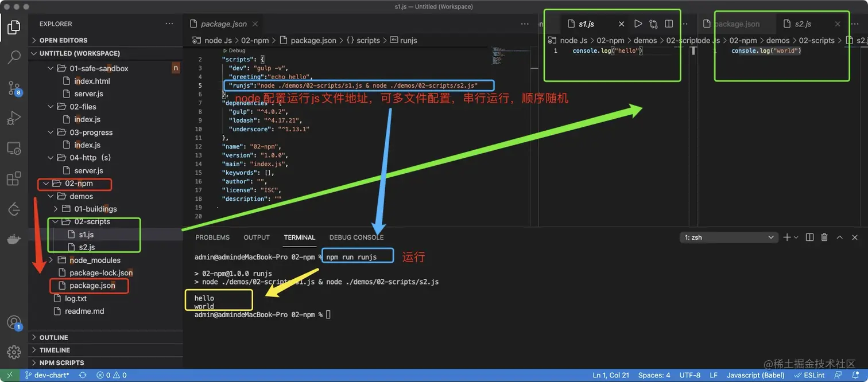Image resolution: width=868 pixels, height=382 pixels.
Task: Open package.json in the file tree
Action: point(92,285)
